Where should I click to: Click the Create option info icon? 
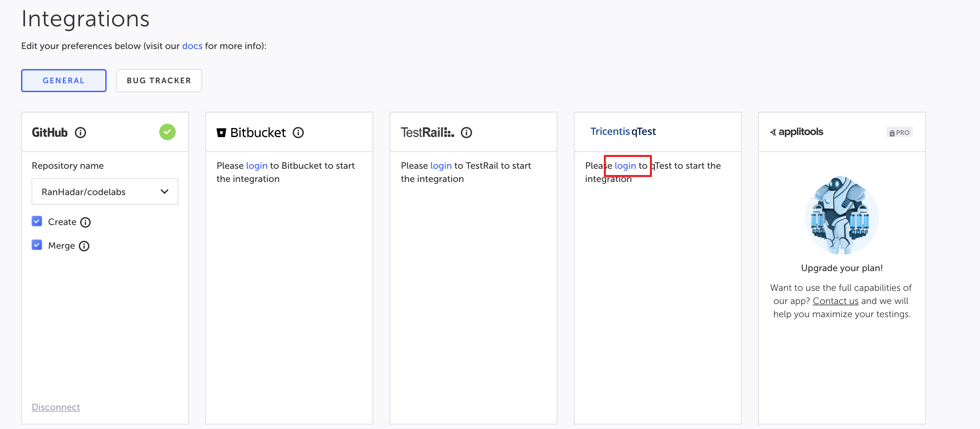coord(86,222)
